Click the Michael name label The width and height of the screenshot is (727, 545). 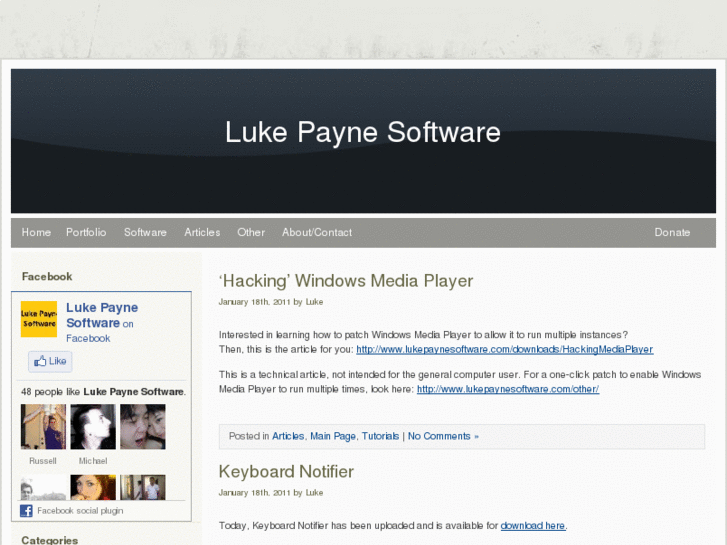pos(93,461)
